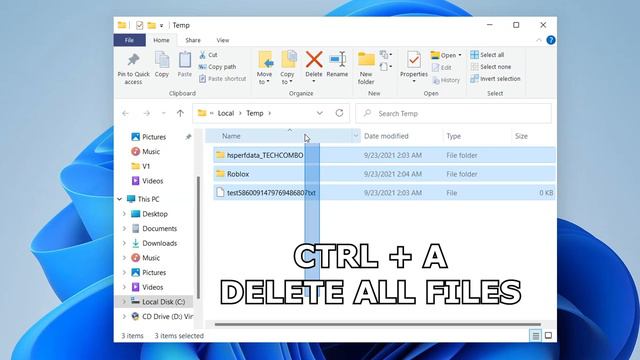
Task: Expand the Downloads tree node
Action: tap(124, 243)
